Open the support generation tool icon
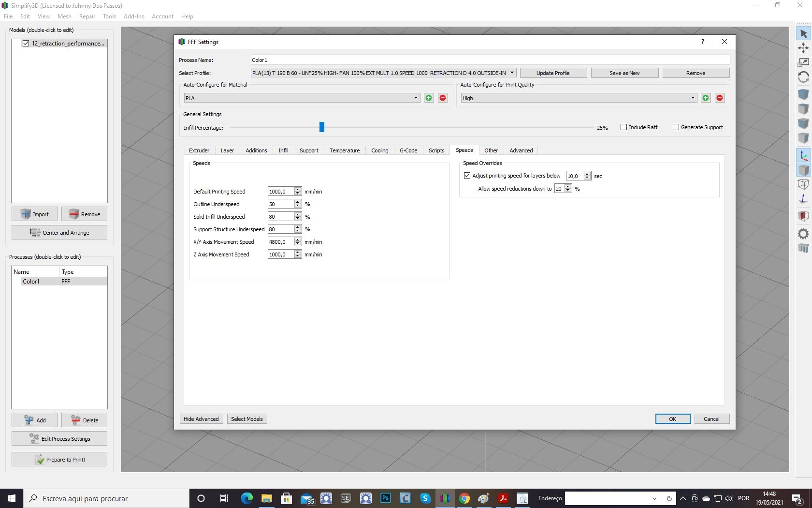This screenshot has width=812, height=508. 803,248
